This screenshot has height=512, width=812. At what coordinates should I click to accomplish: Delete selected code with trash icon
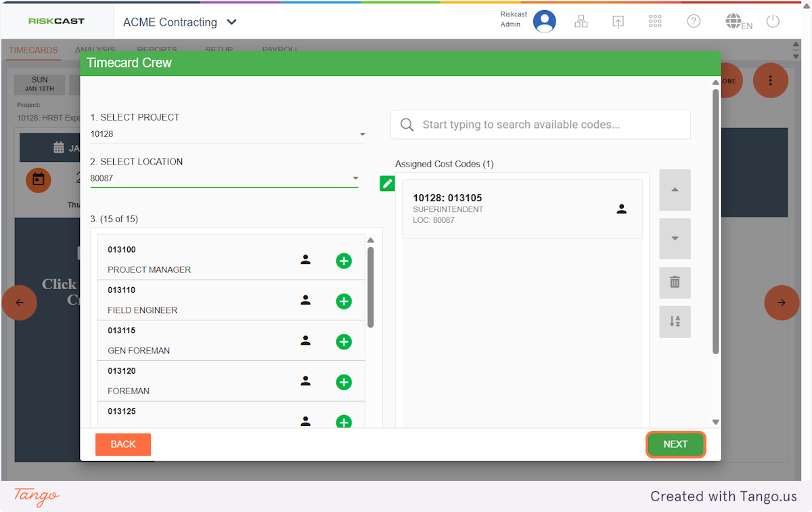(675, 282)
